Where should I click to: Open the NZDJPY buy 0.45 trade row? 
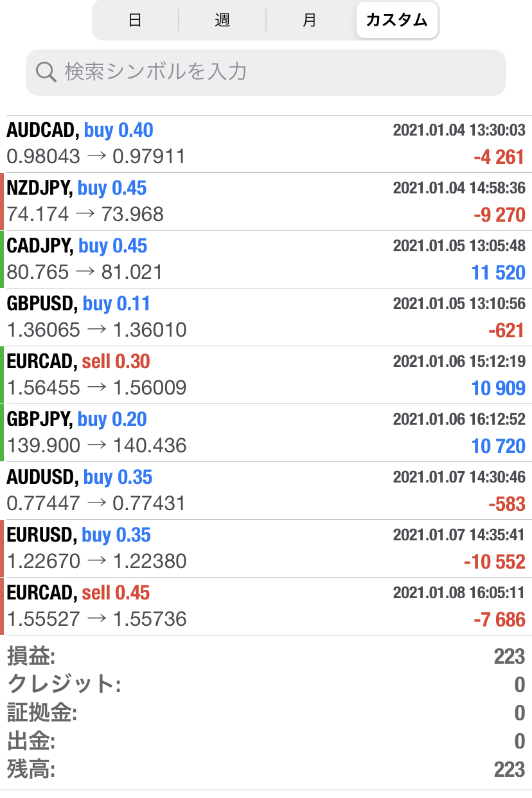coord(266,202)
